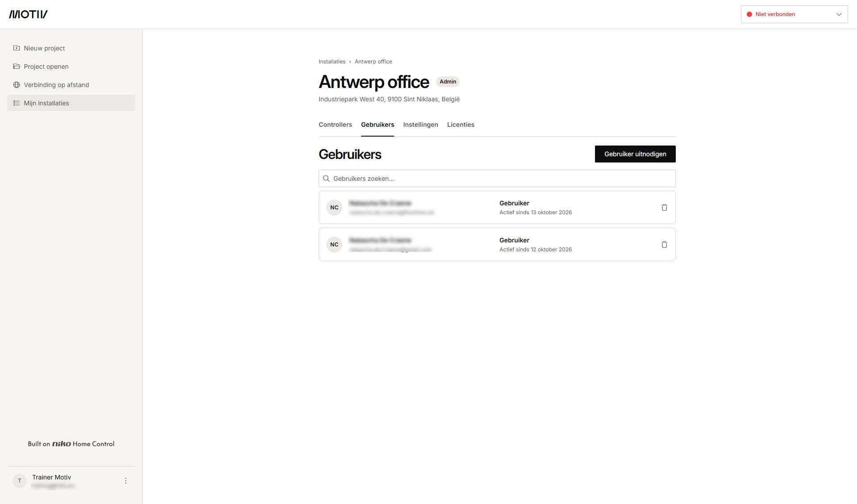Image resolution: width=857 pixels, height=504 pixels.
Task: Delete the user active since 13 oktober
Action: coord(664,208)
